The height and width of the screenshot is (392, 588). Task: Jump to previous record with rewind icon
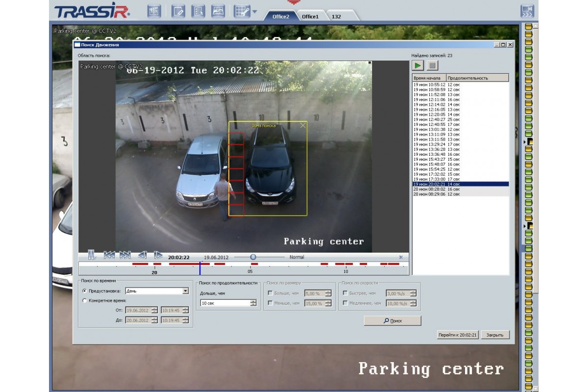109,255
